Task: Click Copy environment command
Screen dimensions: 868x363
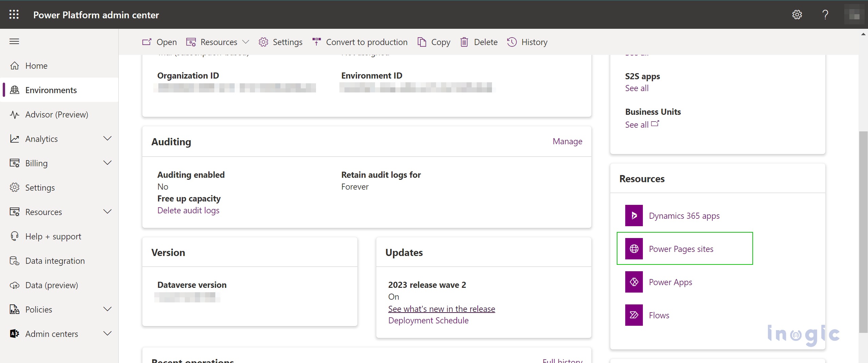Action: tap(434, 42)
